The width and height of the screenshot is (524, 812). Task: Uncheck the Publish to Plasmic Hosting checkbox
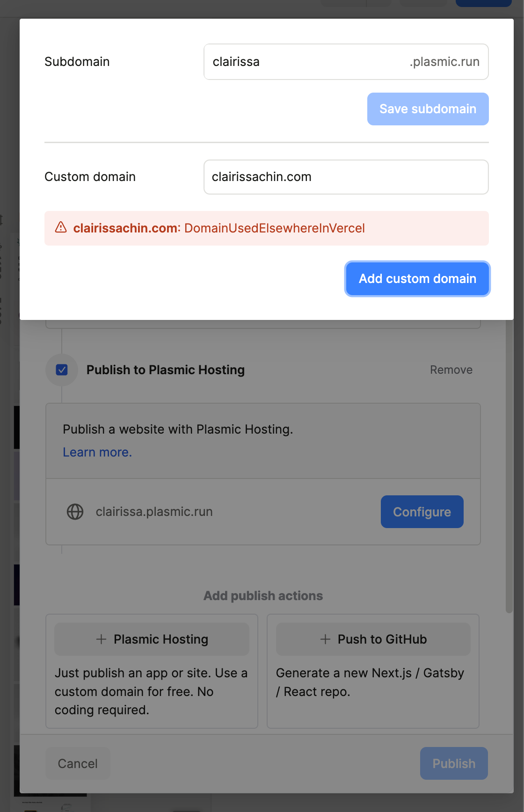(62, 370)
